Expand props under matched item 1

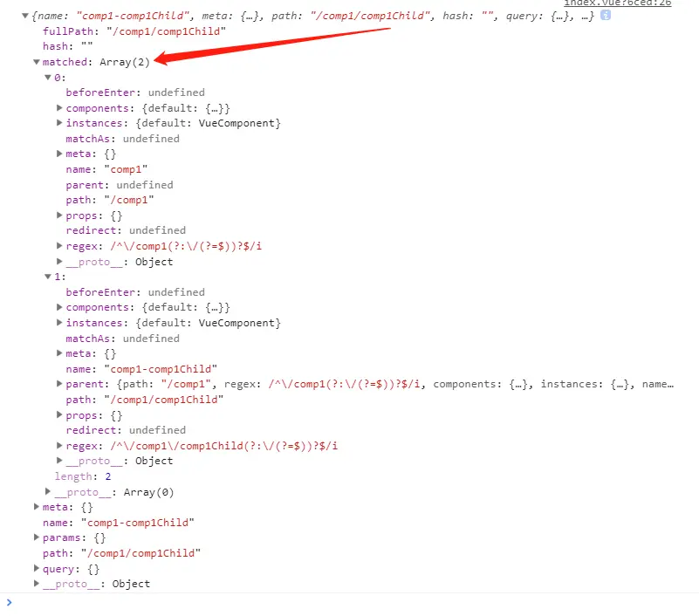(x=59, y=415)
